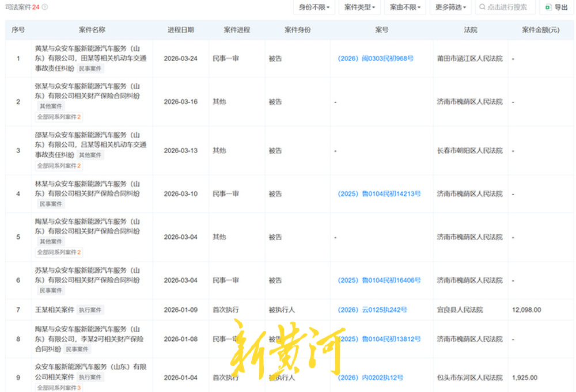Click the 进程日期 column header
The width and height of the screenshot is (576, 392).
[x=180, y=30]
